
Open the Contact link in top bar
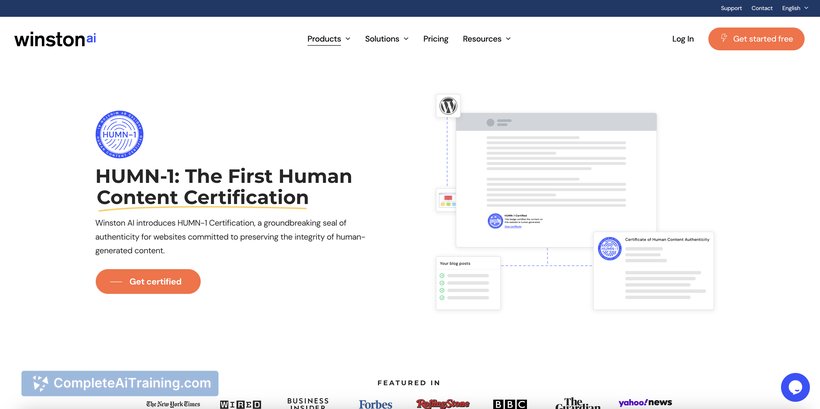point(762,8)
